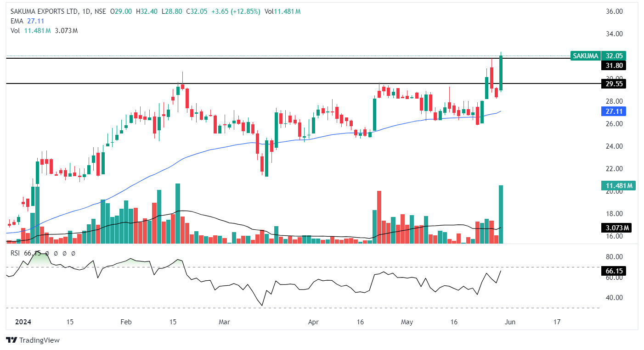
Task: Select the EMA indicator legend
Action: pos(17,21)
